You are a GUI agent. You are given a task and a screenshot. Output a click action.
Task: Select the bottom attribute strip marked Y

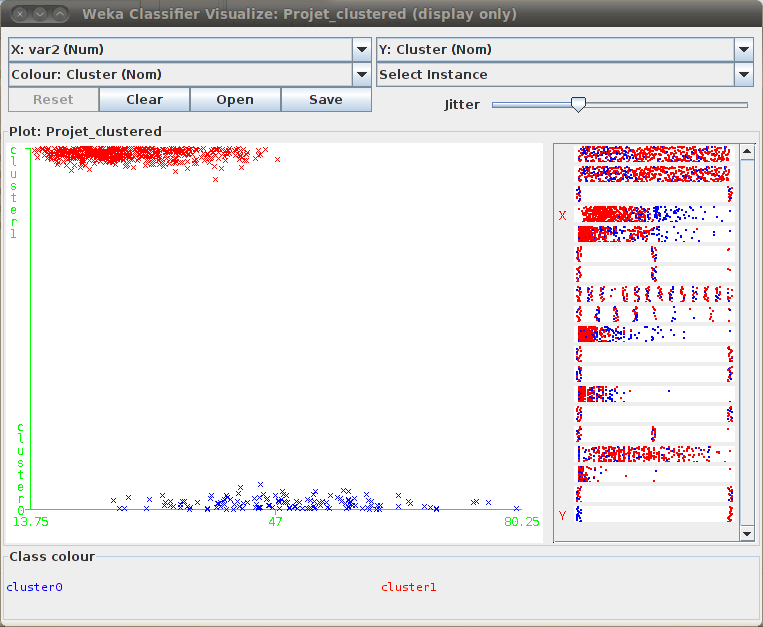click(655, 514)
